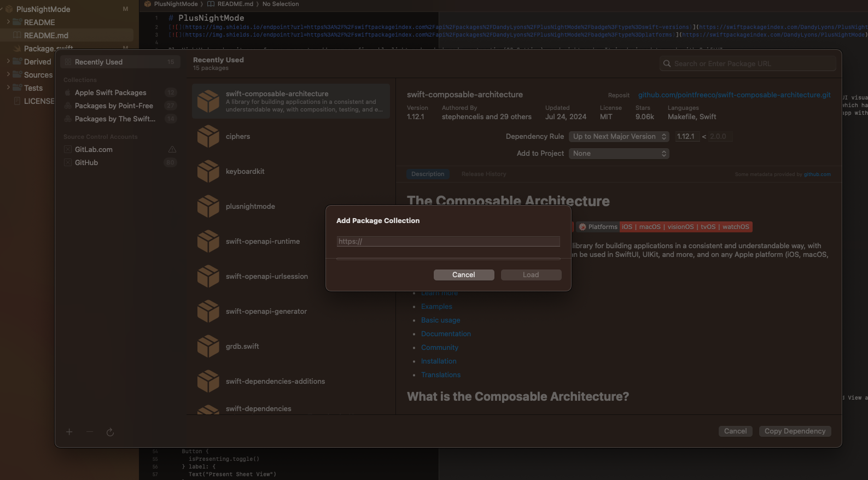The height and width of the screenshot is (480, 868).
Task: Click Cancel button at bottom of package sheet
Action: click(735, 431)
